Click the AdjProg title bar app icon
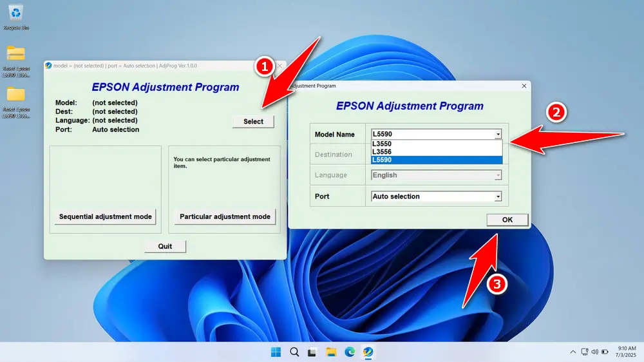 click(48, 66)
